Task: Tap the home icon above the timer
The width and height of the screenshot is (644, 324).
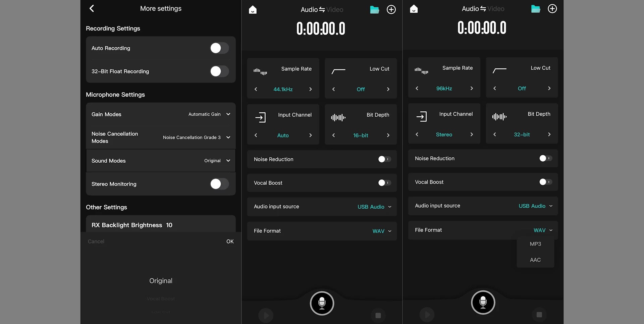Action: (253, 9)
